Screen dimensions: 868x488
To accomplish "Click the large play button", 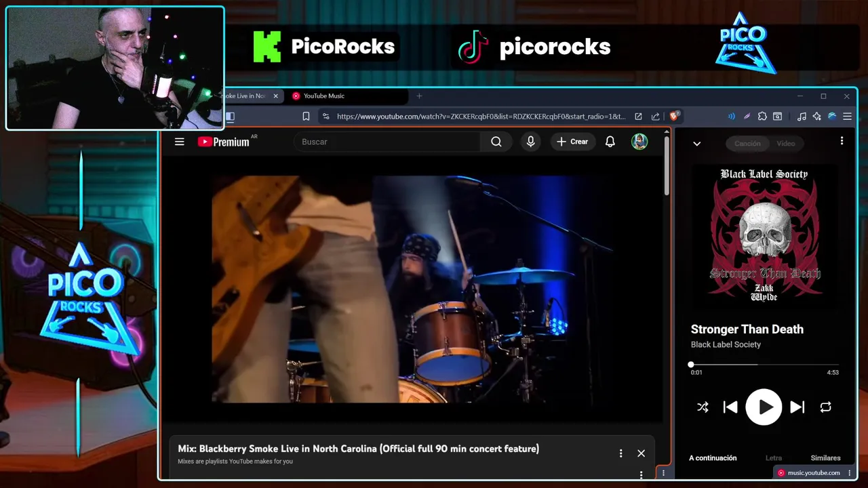I will (x=764, y=407).
